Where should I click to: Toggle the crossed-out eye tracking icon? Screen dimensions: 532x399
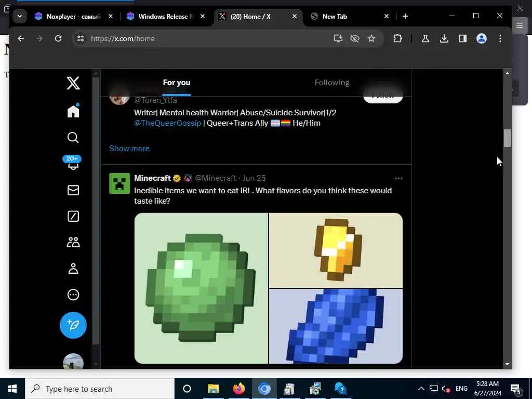[x=355, y=38]
